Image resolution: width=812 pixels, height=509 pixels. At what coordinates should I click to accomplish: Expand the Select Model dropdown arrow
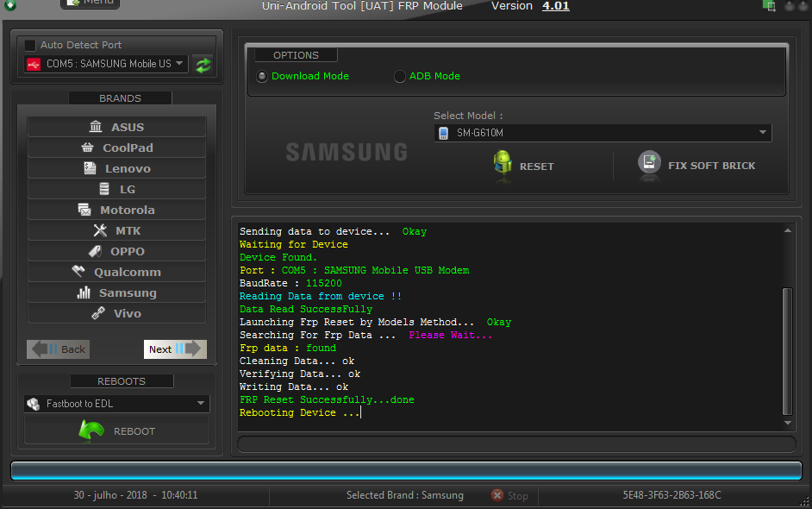point(762,132)
